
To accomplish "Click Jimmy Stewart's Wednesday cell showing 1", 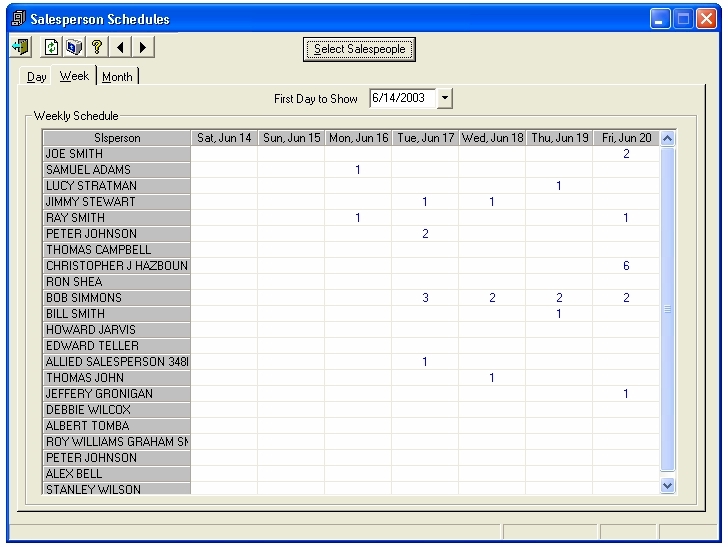I will (x=492, y=202).
